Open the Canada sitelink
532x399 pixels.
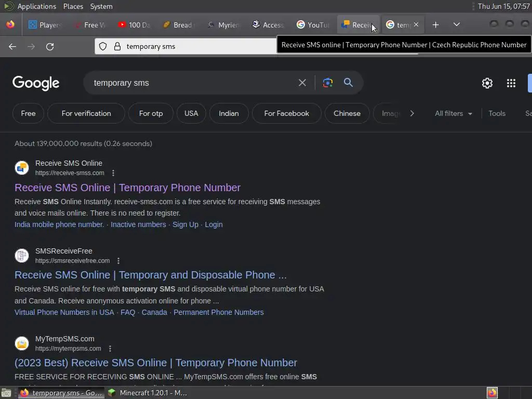click(154, 312)
